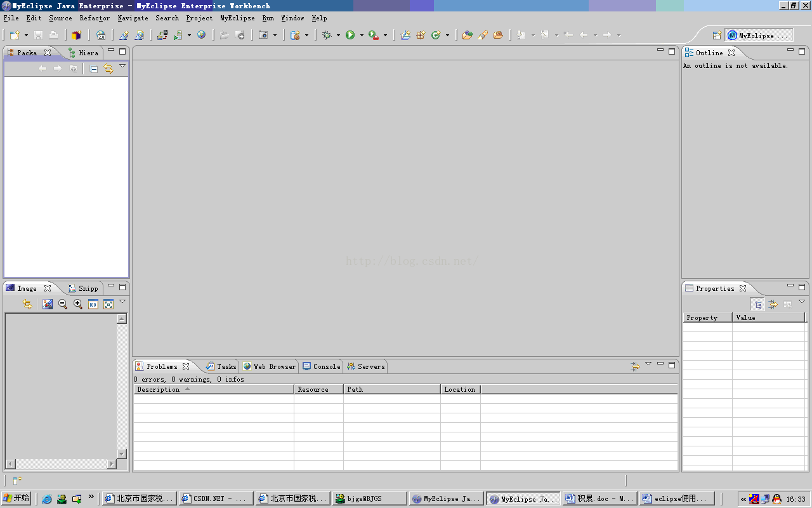Click the Search flashlight toolbar icon
812x508 pixels.
coord(483,36)
